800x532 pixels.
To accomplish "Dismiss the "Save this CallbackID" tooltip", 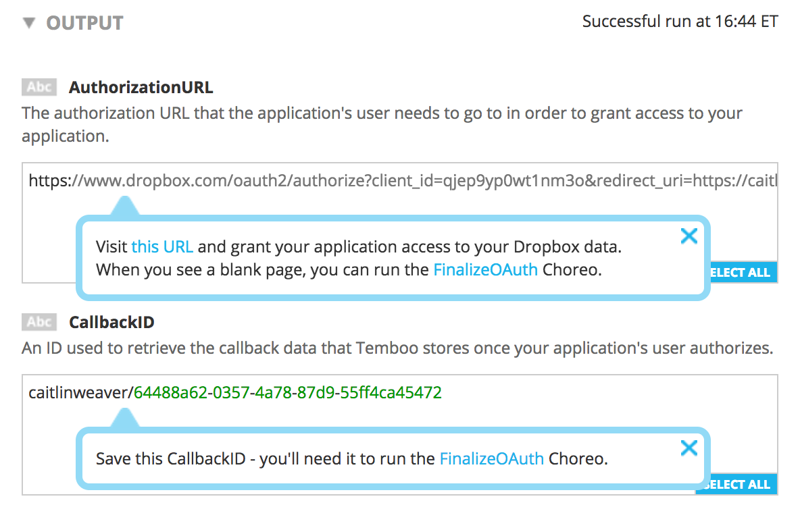I will click(x=689, y=448).
